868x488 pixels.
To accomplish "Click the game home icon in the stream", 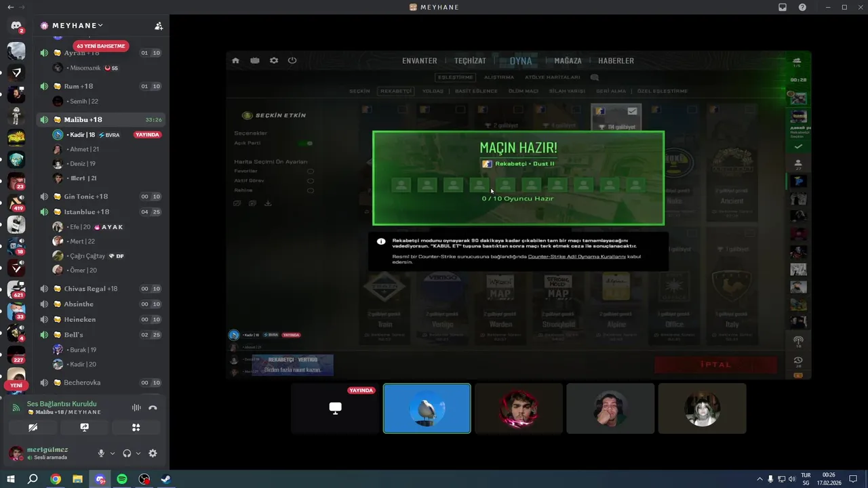I will 235,60.
